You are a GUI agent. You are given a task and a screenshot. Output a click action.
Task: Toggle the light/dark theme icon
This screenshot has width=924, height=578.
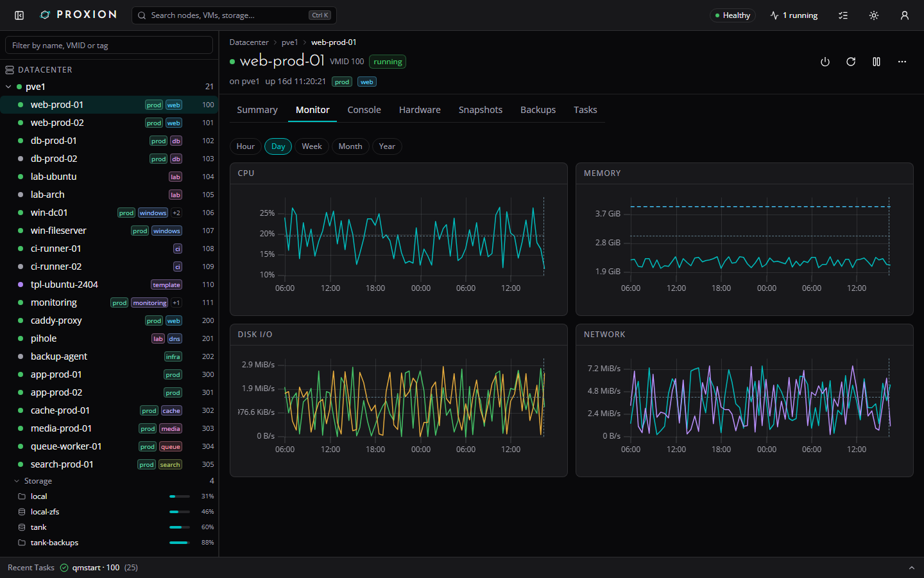874,15
